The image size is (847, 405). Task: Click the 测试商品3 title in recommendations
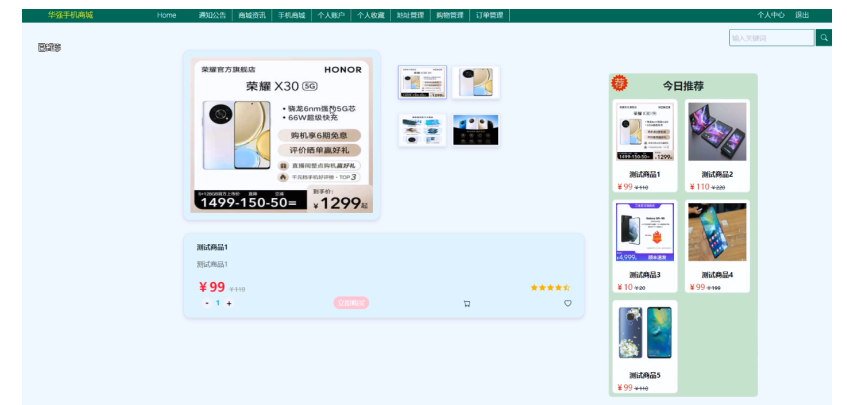pos(645,275)
